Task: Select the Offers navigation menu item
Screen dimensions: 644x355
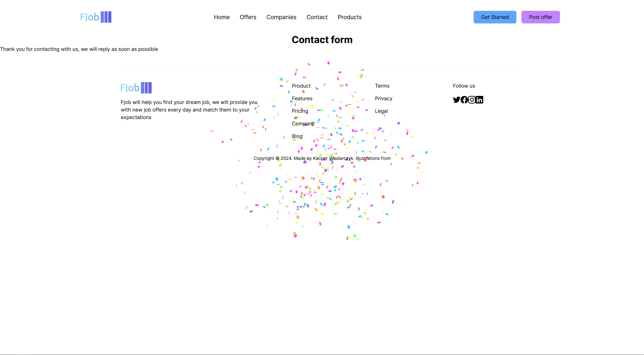Action: tap(248, 17)
